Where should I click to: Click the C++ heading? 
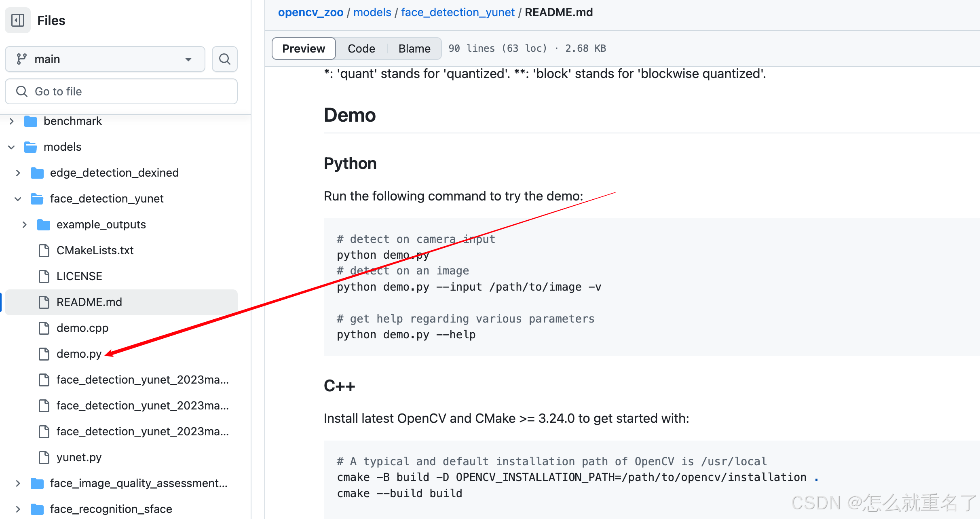(x=340, y=386)
